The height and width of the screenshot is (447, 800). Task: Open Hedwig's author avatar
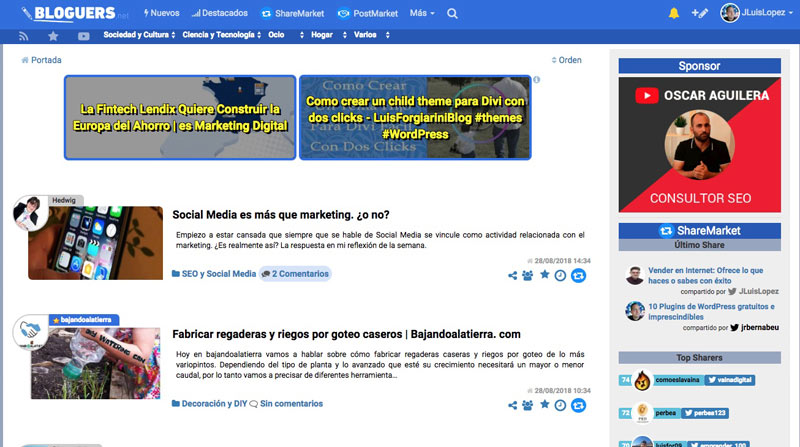(x=30, y=213)
